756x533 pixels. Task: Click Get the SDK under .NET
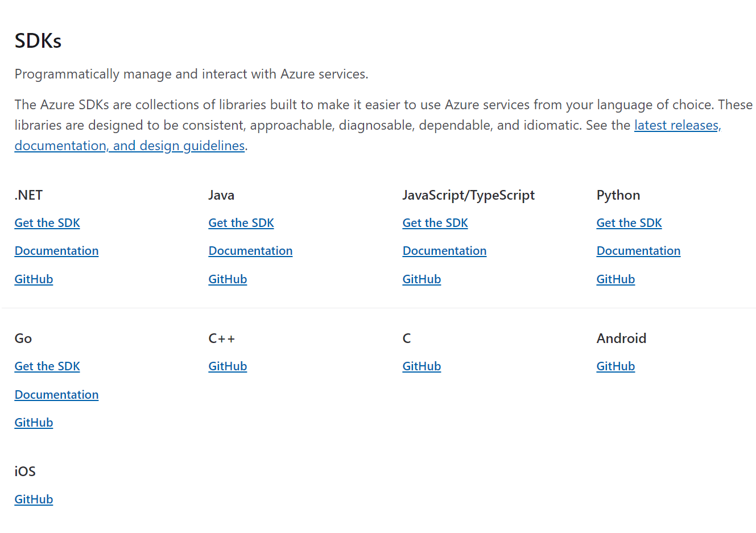click(47, 223)
